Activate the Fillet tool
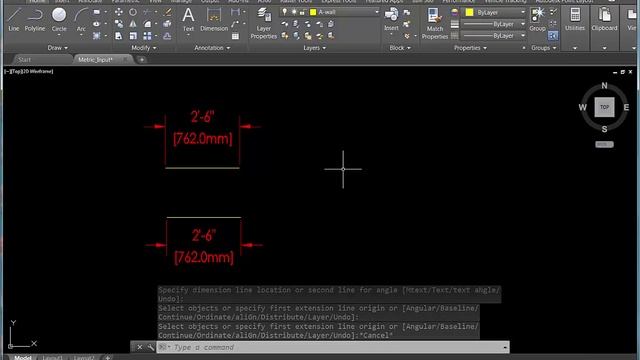 [x=147, y=24]
